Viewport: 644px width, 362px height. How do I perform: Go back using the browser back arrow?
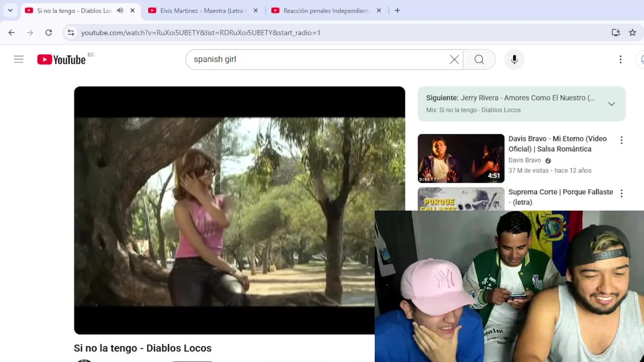coord(12,33)
